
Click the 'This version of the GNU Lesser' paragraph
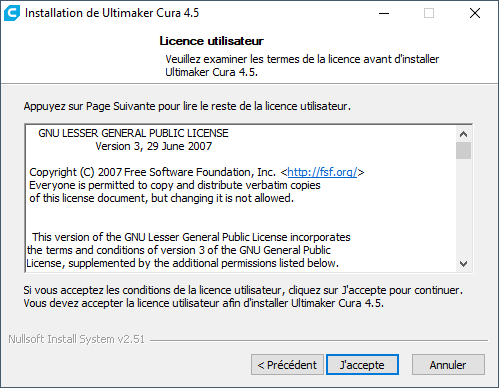click(188, 250)
